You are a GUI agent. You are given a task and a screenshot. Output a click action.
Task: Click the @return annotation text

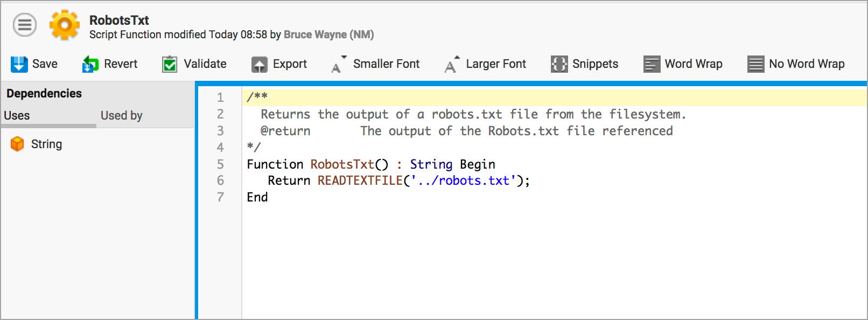pyautogui.click(x=285, y=131)
